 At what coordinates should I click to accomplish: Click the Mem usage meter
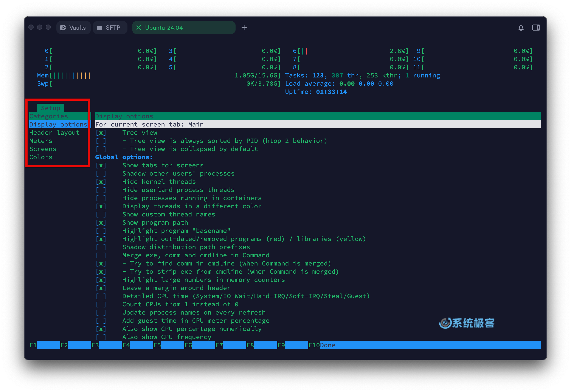[x=159, y=75]
